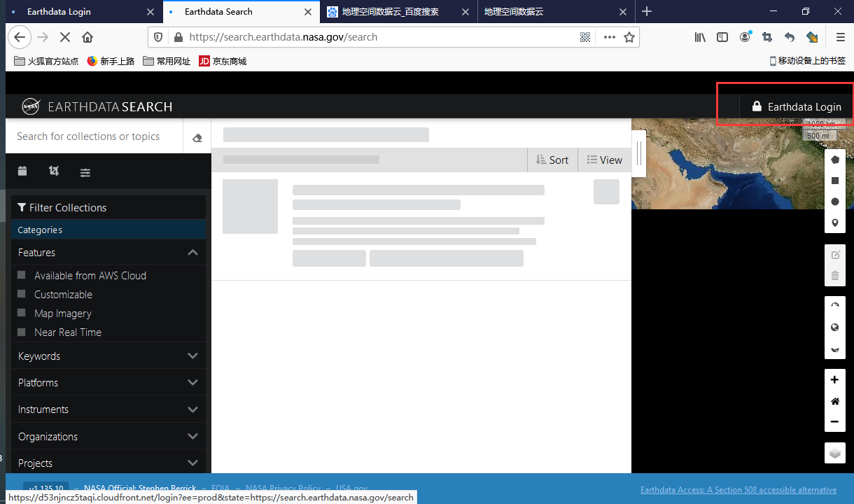Open the map layers picker icon
The image size is (854, 504).
pos(834,453)
